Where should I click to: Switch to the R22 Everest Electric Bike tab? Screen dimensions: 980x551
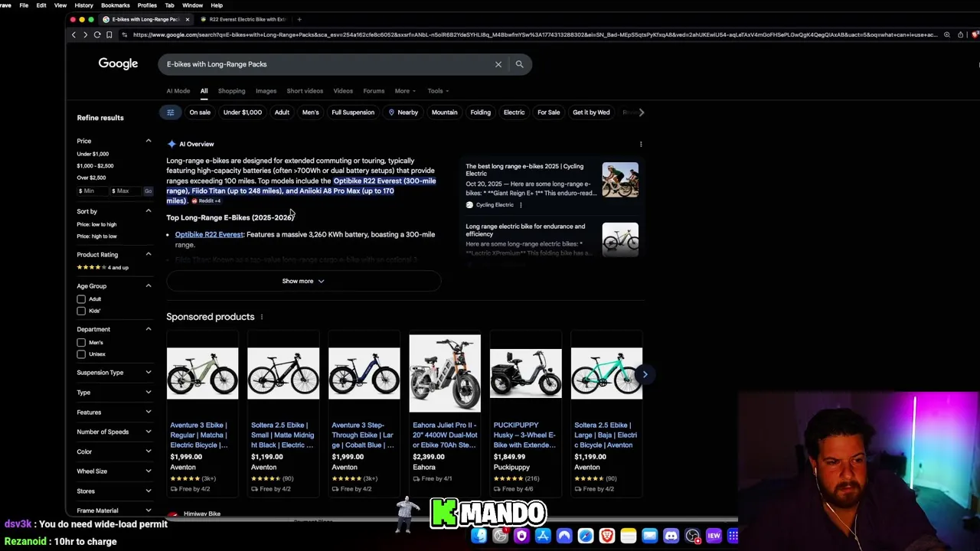tap(243, 19)
